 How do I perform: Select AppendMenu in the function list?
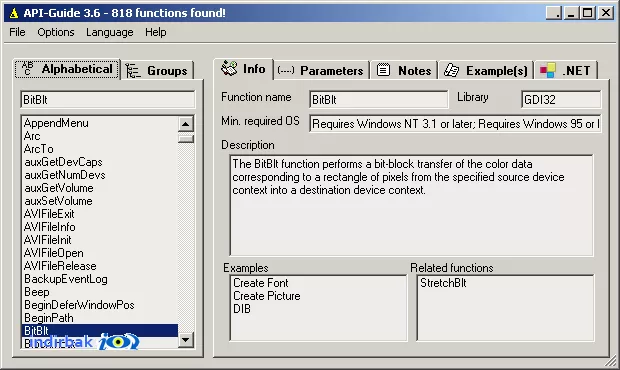click(100, 123)
